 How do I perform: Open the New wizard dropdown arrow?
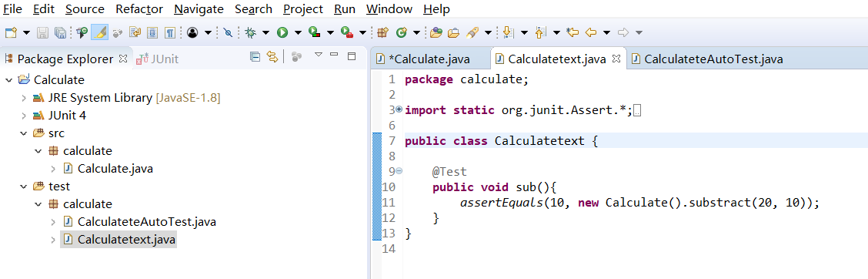tap(27, 33)
